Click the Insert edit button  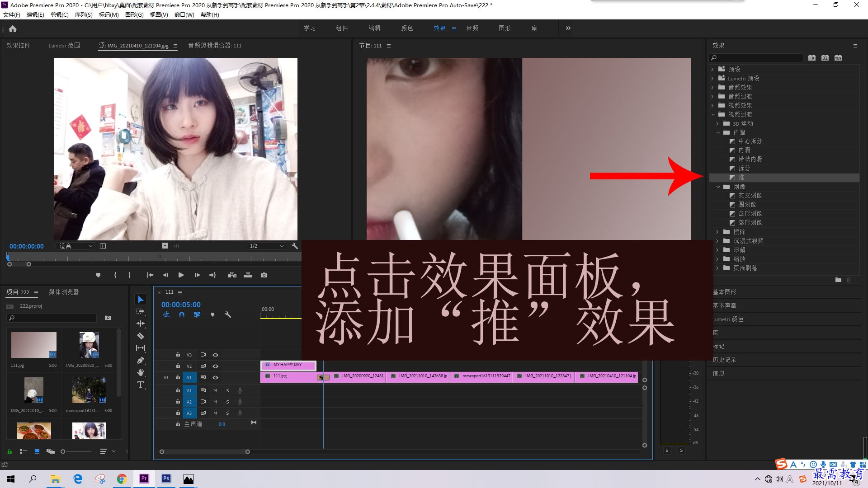pos(232,275)
